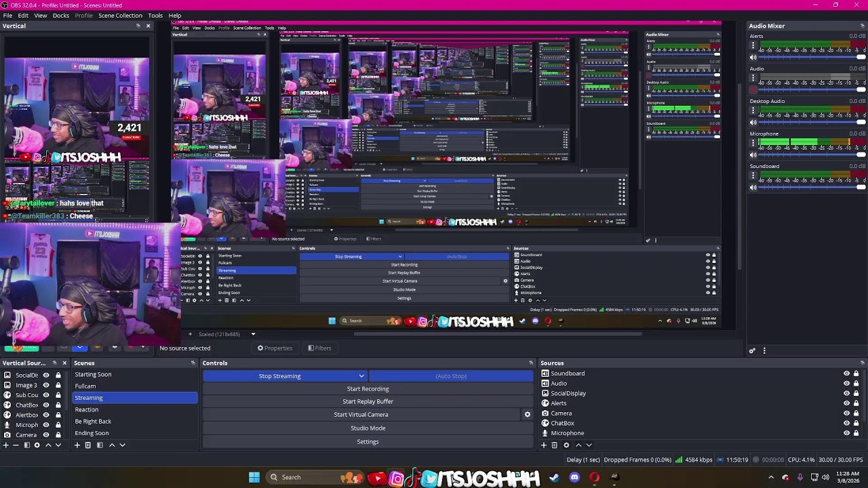The image size is (868, 488).
Task: Switch to the Be Right Back scene
Action: pyautogui.click(x=134, y=422)
